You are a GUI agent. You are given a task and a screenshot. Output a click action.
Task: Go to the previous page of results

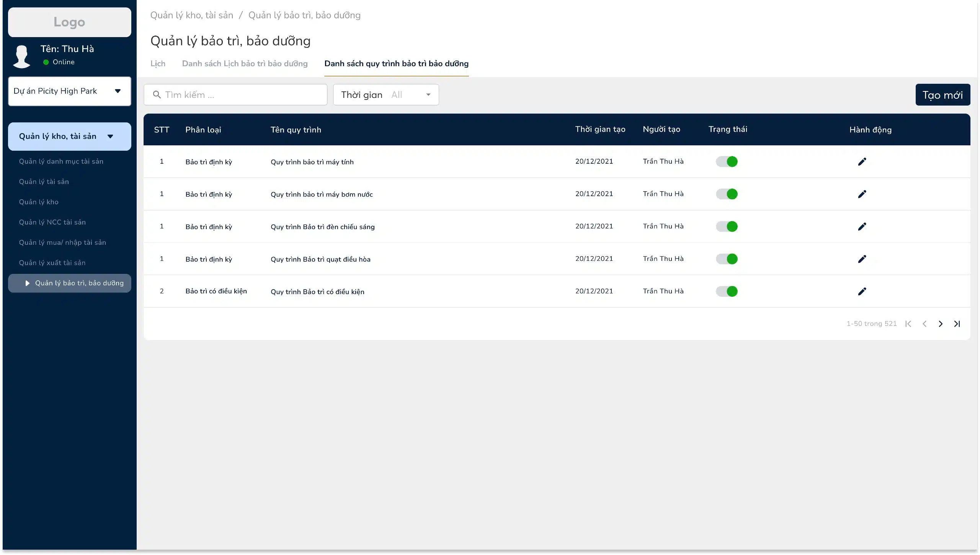pyautogui.click(x=924, y=324)
